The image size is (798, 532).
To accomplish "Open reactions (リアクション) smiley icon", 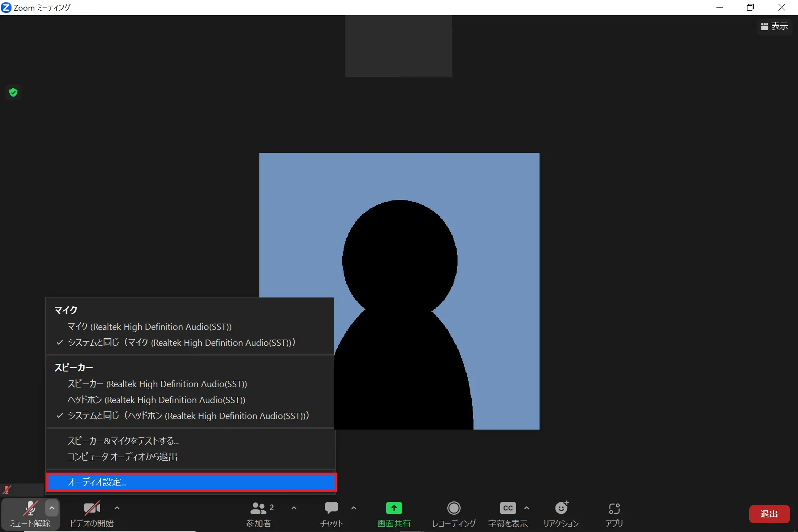I will [562, 508].
